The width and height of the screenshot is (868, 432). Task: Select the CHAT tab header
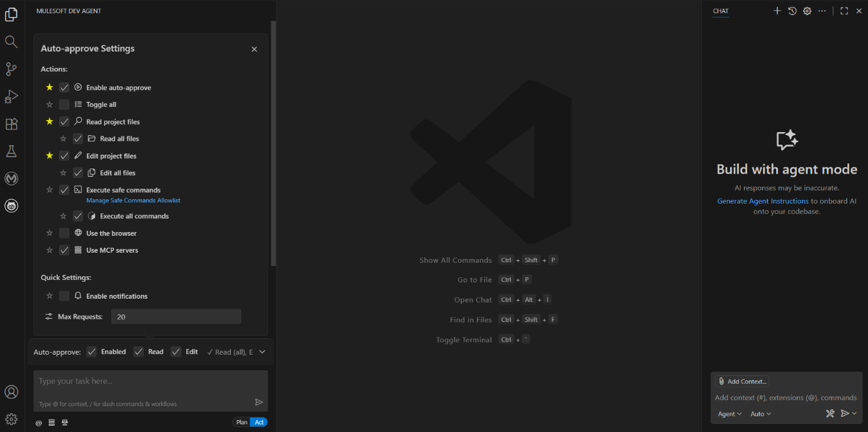[x=721, y=11]
